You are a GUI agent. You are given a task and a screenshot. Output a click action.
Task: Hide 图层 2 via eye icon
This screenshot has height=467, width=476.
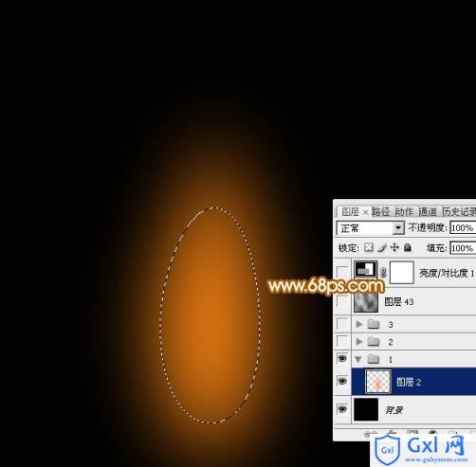tap(342, 381)
